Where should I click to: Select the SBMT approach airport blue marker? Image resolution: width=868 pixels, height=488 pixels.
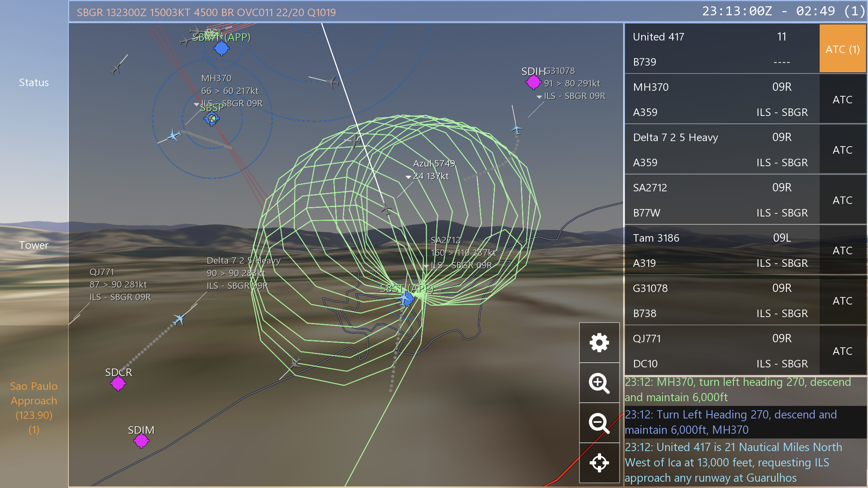(221, 48)
